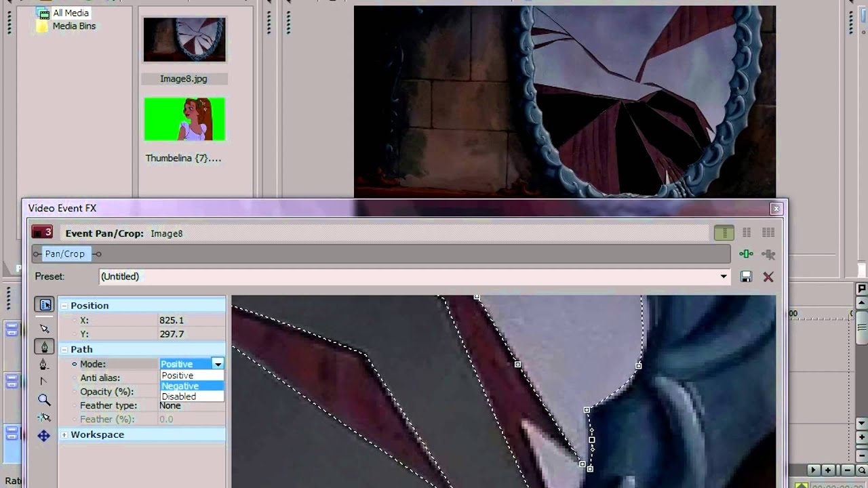Click the Feather (%) value 0.0

(166, 419)
